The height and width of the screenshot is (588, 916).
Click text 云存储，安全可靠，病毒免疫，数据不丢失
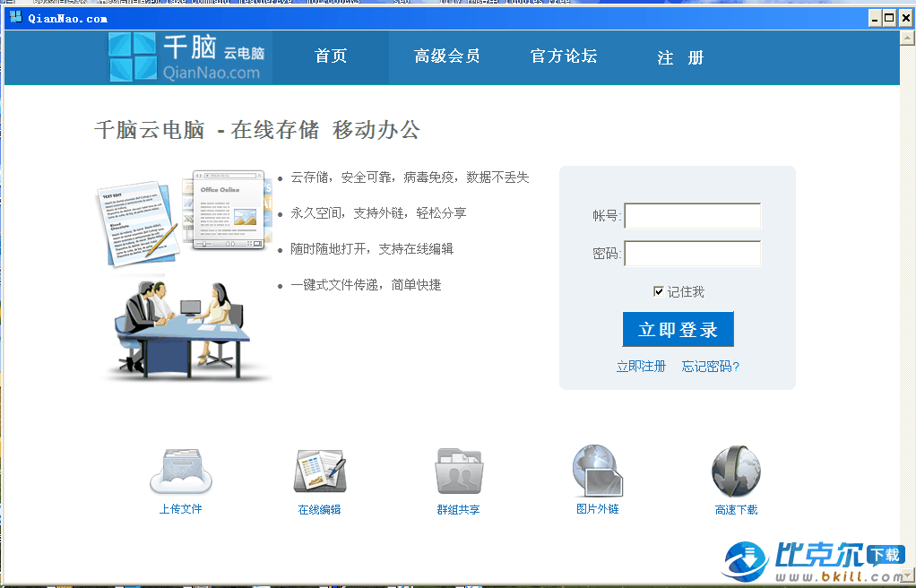click(x=410, y=177)
